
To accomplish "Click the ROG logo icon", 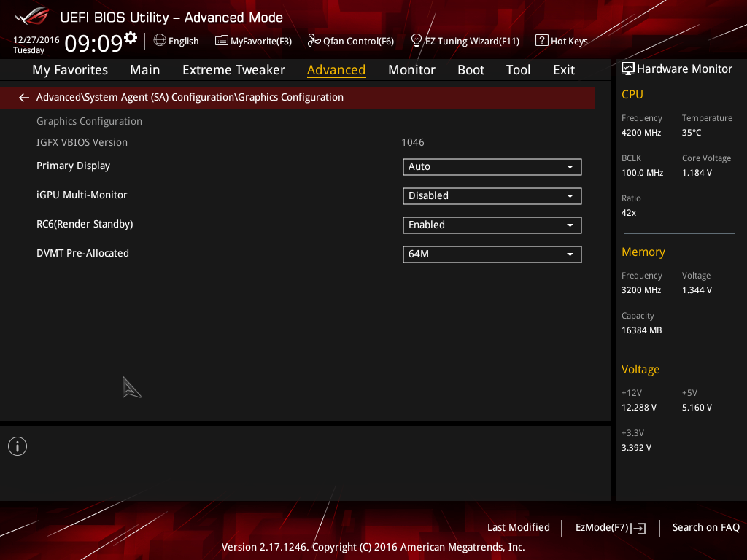I will 31,16.
